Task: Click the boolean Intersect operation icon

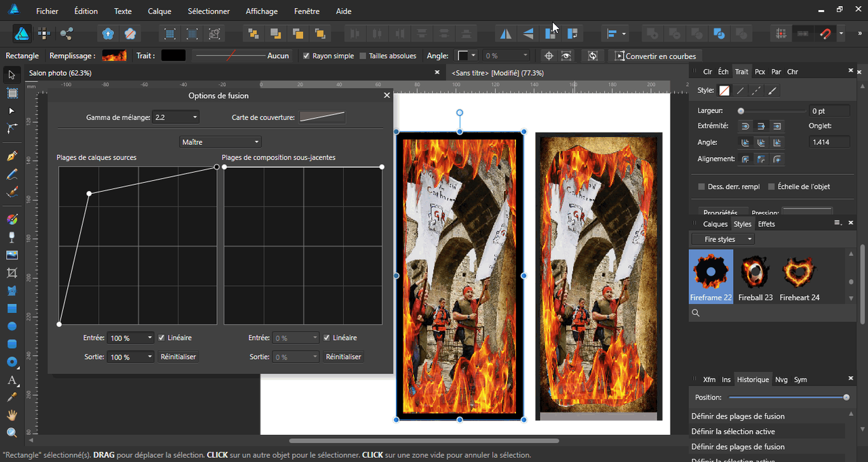Action: tap(697, 33)
